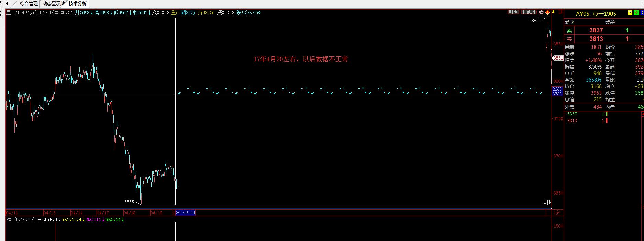This screenshot has height=241, width=644.
Task: Click the 04/18 date marker on the time axis
Action: [130, 213]
